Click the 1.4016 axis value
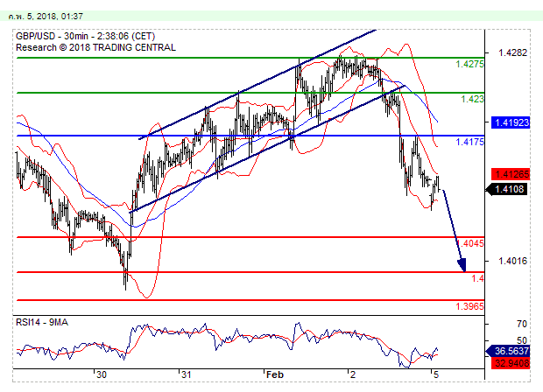 point(512,261)
